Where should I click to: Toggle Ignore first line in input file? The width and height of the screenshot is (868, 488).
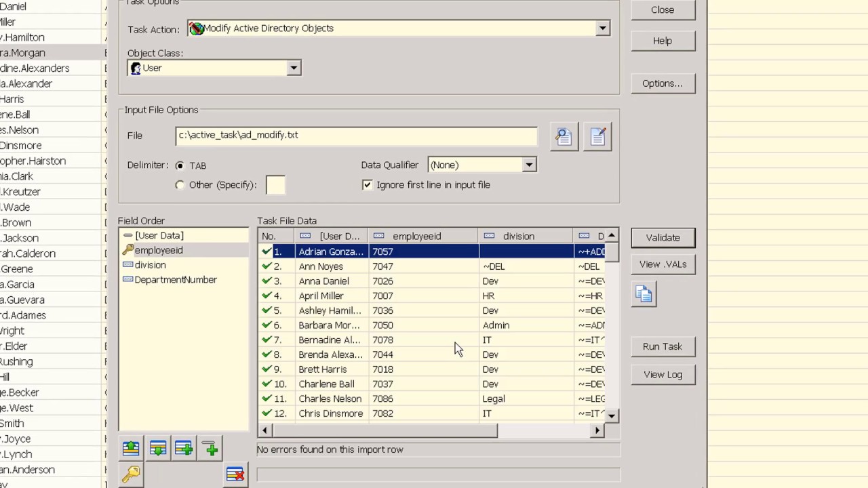pos(368,184)
